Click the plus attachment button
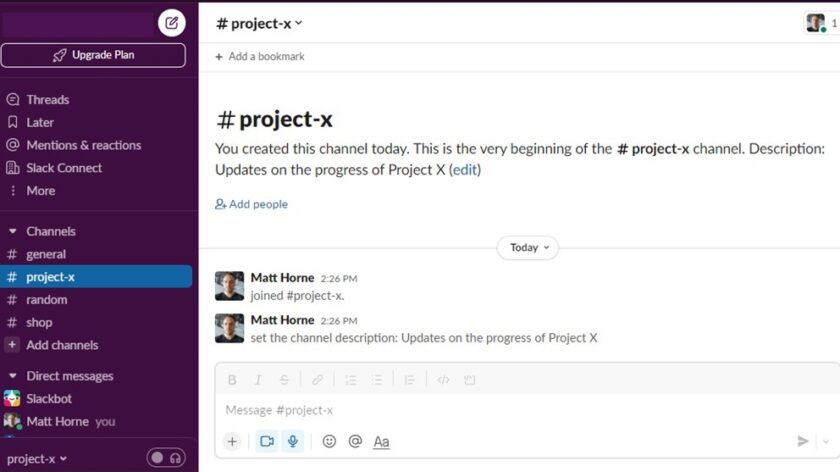The image size is (840, 472). pos(232,441)
